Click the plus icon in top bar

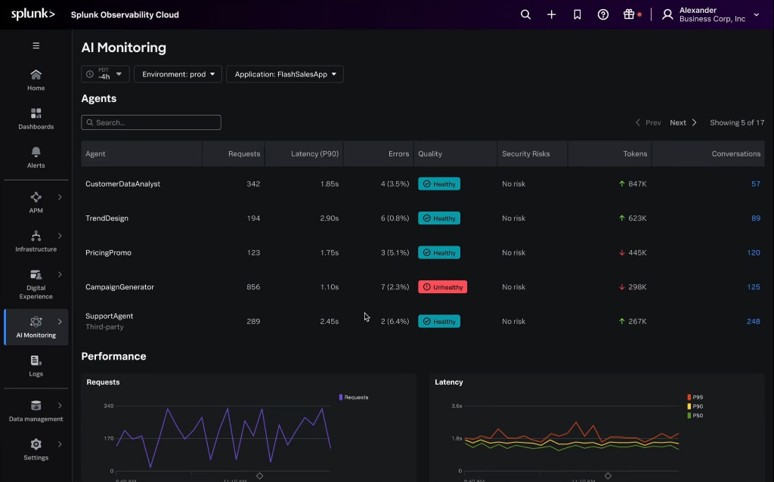[x=551, y=15]
